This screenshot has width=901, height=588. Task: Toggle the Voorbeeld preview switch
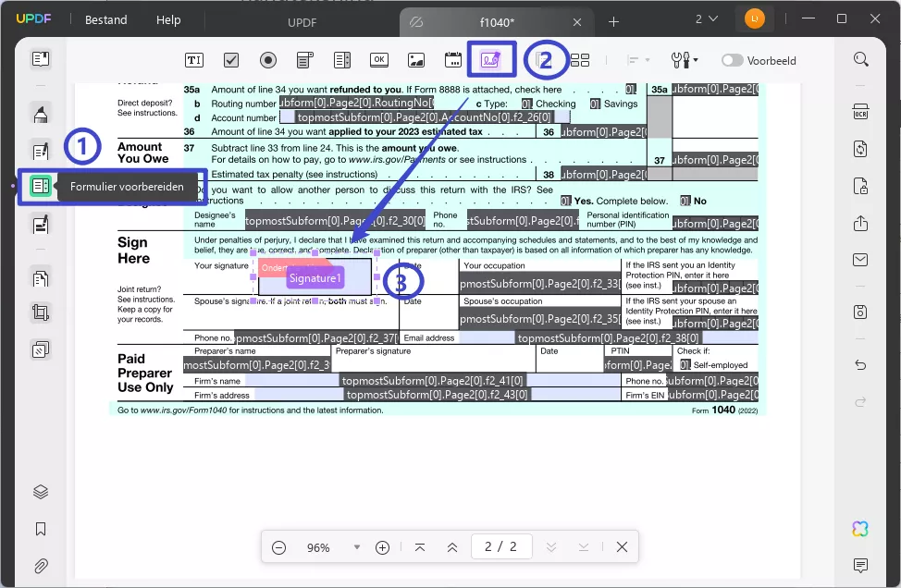point(733,60)
